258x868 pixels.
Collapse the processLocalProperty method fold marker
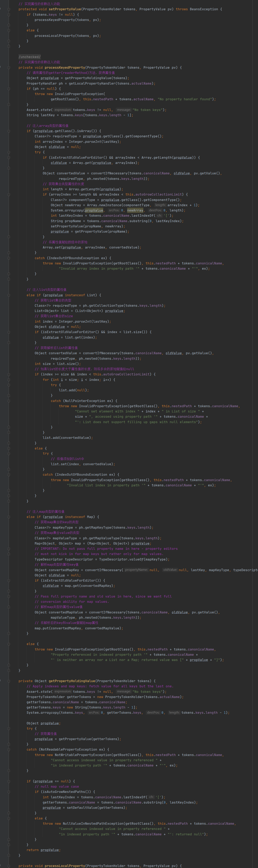[9, 866]
